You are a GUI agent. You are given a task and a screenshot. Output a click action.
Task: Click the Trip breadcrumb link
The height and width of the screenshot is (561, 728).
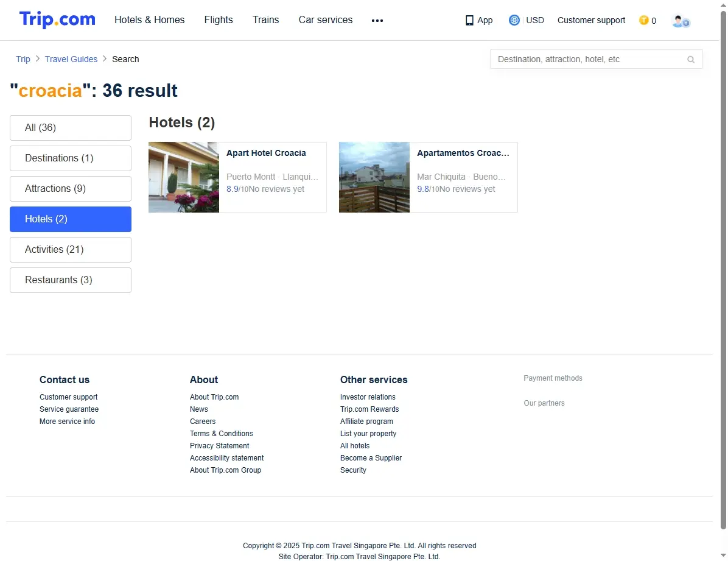pyautogui.click(x=23, y=59)
